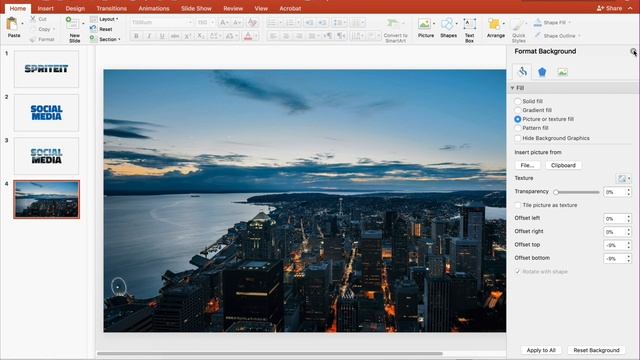This screenshot has height=360, width=640.
Task: Apply superscript formatting
Action: coord(188,36)
